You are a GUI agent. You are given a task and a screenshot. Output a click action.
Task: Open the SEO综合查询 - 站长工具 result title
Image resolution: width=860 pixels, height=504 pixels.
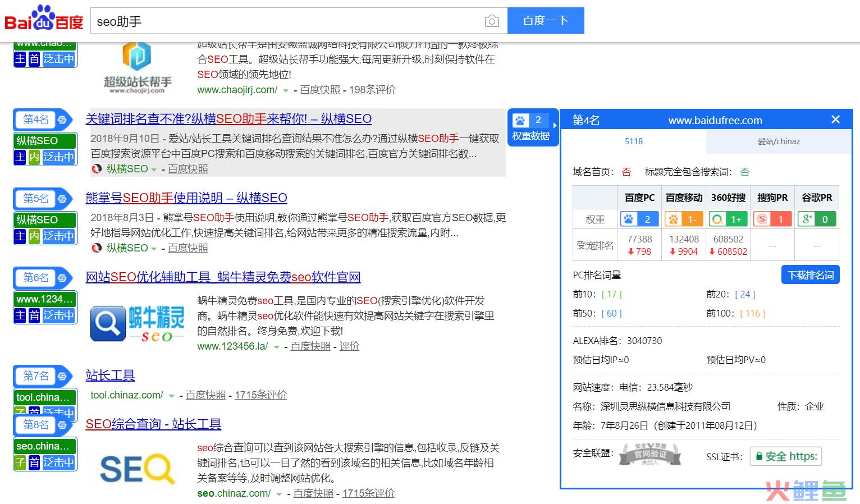pyautogui.click(x=153, y=424)
